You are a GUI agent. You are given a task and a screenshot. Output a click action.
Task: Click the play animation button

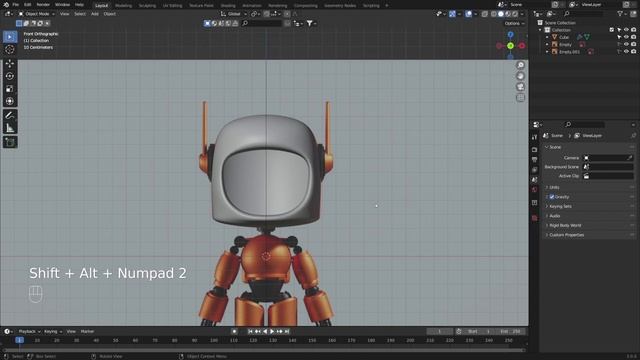(x=272, y=331)
